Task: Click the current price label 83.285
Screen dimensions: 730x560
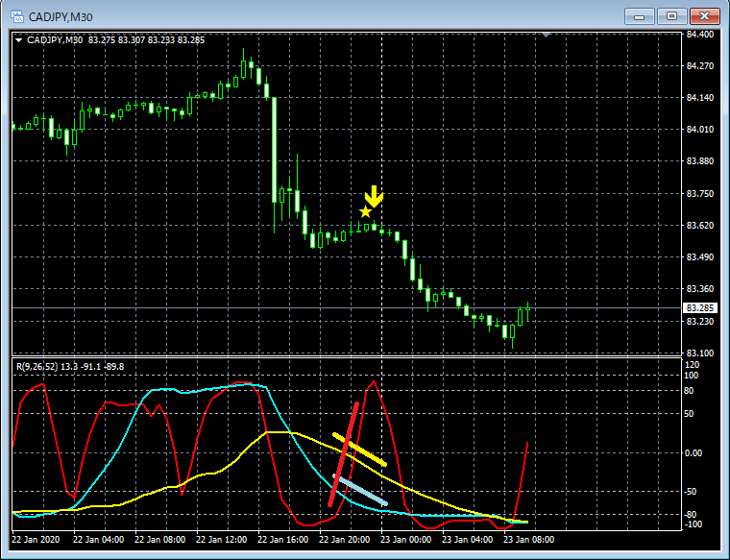Action: [700, 308]
